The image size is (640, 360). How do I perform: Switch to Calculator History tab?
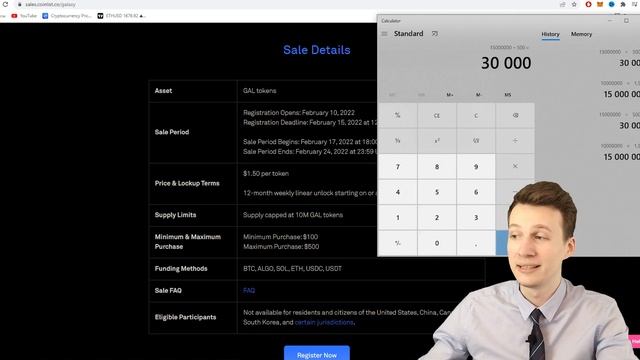click(550, 34)
